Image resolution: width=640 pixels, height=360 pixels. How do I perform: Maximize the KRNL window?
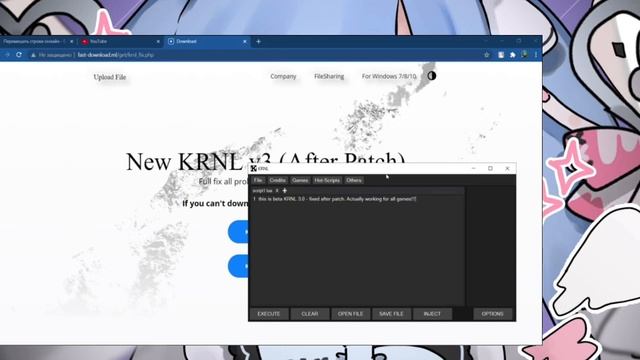tap(491, 168)
